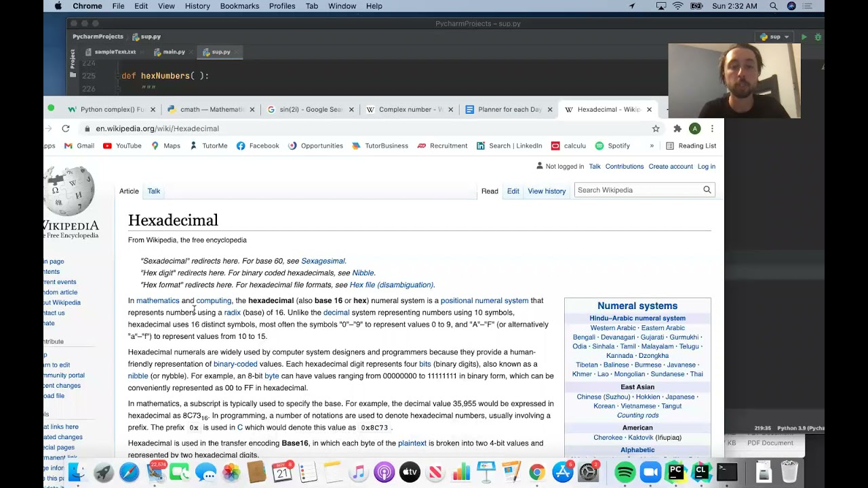Open Messages in the Dock
868x488 pixels.
205,472
